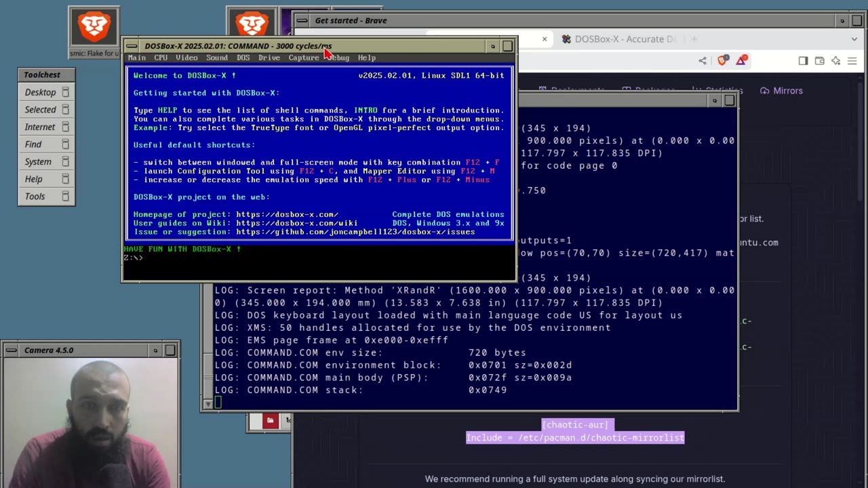
Task: Click the webcam video in Camera window
Action: pos(92,423)
